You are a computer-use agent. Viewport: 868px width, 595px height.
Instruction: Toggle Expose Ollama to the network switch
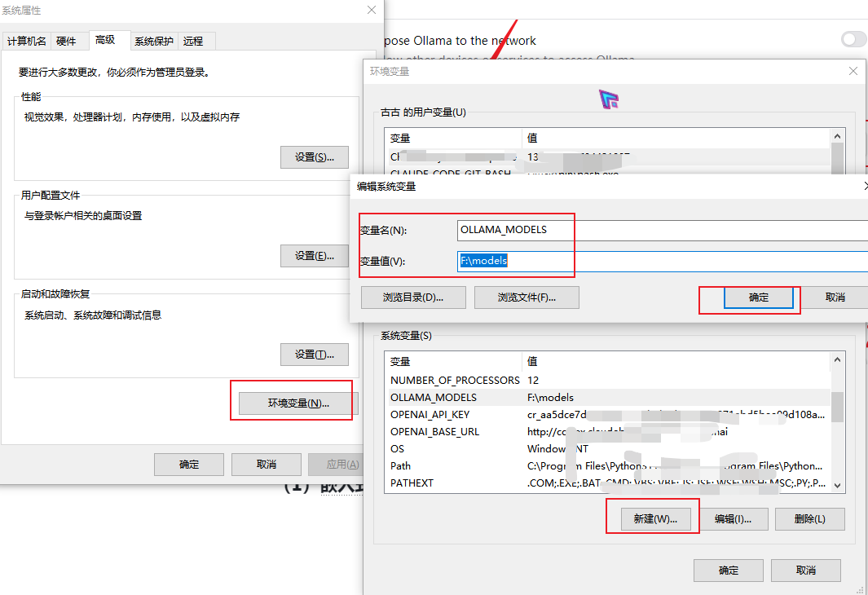click(853, 39)
